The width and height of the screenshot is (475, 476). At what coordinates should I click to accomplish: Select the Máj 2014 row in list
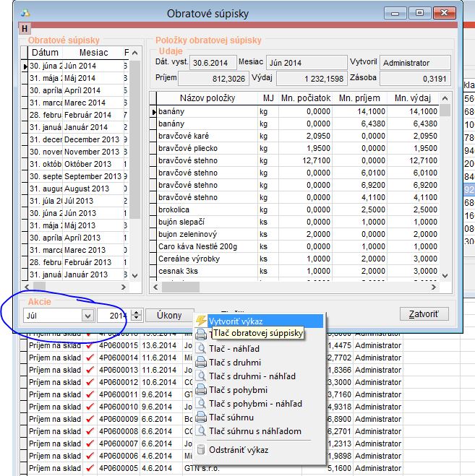[80, 78]
